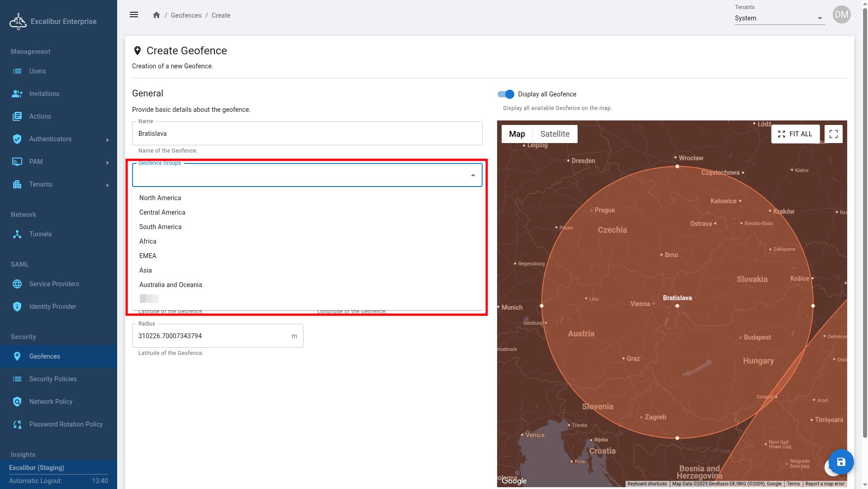The width and height of the screenshot is (868, 489).
Task: Click the Name field with Bratislava
Action: pyautogui.click(x=307, y=134)
